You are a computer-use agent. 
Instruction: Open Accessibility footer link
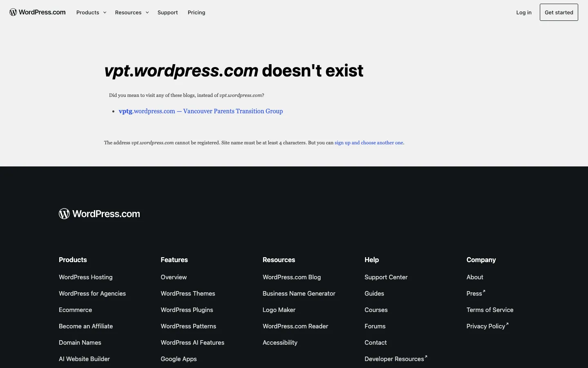tap(280, 343)
